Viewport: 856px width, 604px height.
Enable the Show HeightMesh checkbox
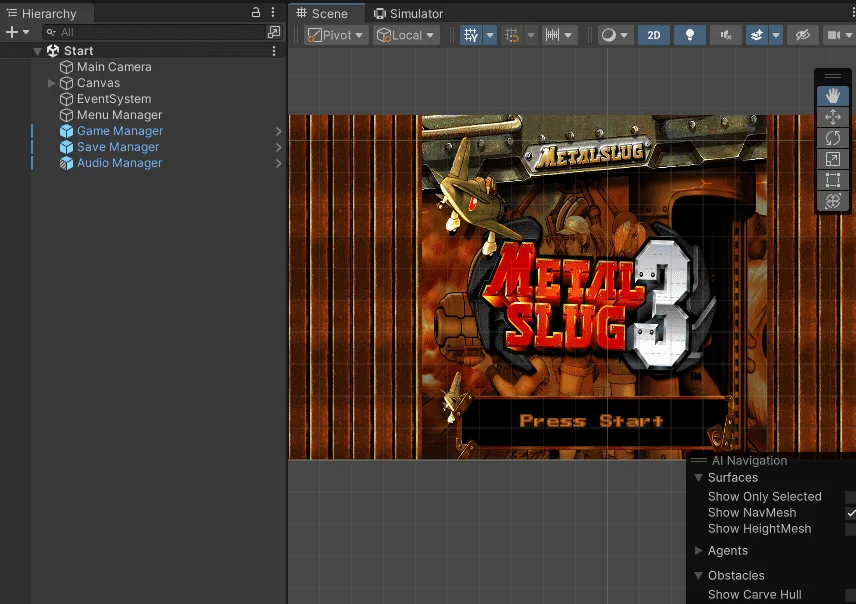851,529
